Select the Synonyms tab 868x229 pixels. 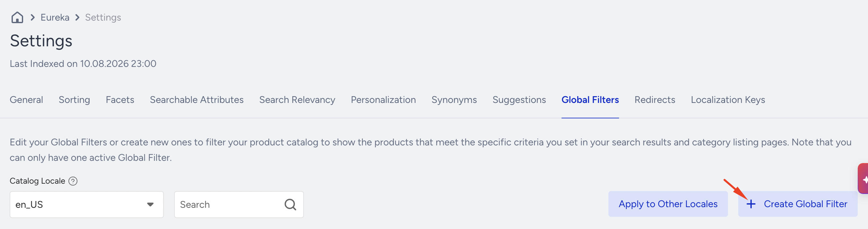(x=454, y=100)
